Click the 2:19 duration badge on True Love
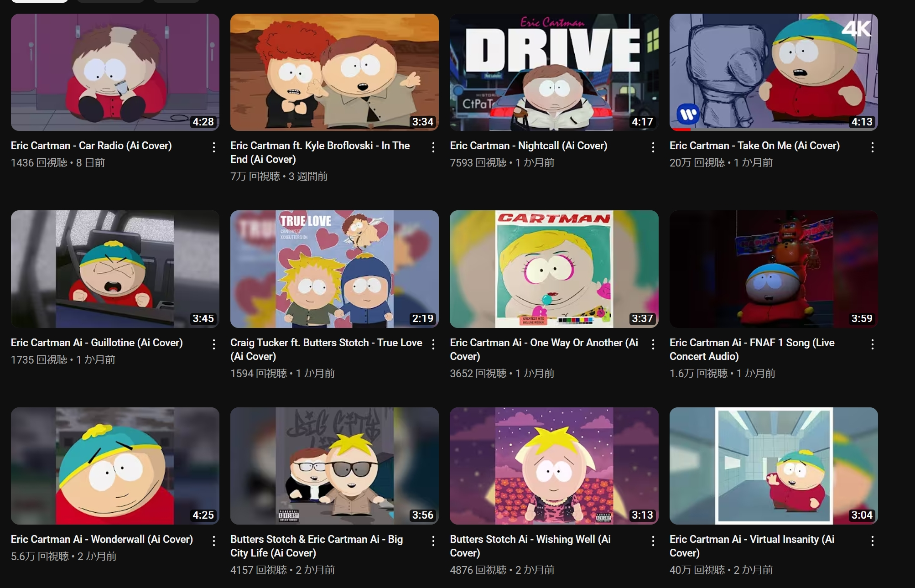This screenshot has height=588, width=915. point(423,318)
